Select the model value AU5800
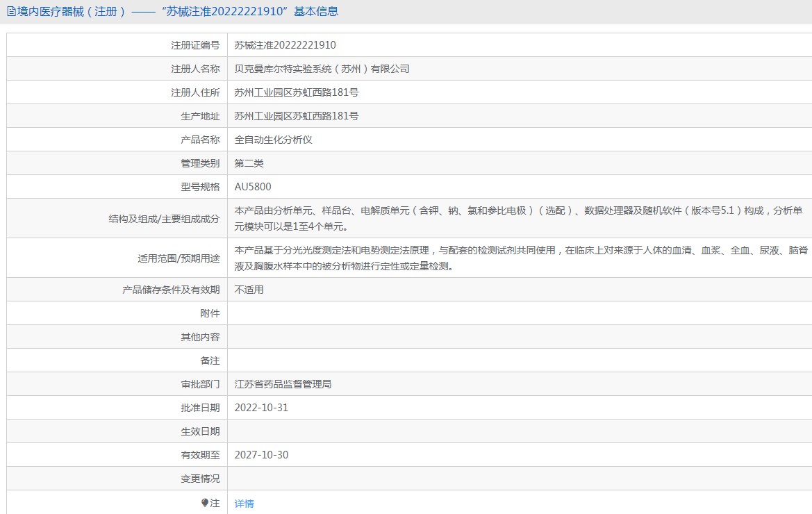Viewport: 812px width, 514px height. pos(253,187)
